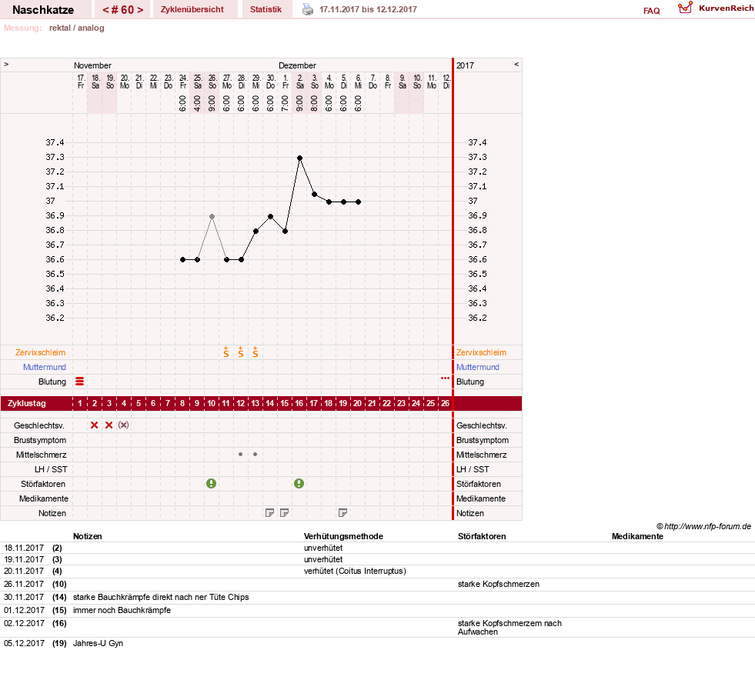This screenshot has height=700, width=755.
Task: Click the 'rektal / analog' measurement text
Action: 76,28
